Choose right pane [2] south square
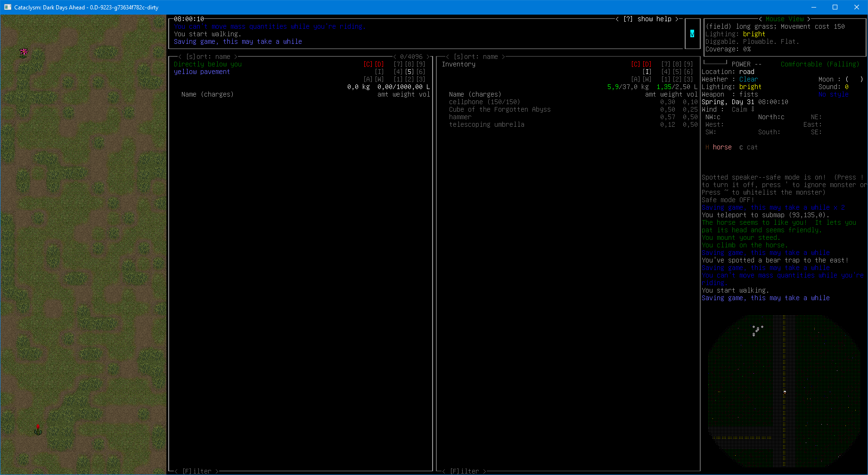Screen dimensions: 868x475 click(677, 79)
